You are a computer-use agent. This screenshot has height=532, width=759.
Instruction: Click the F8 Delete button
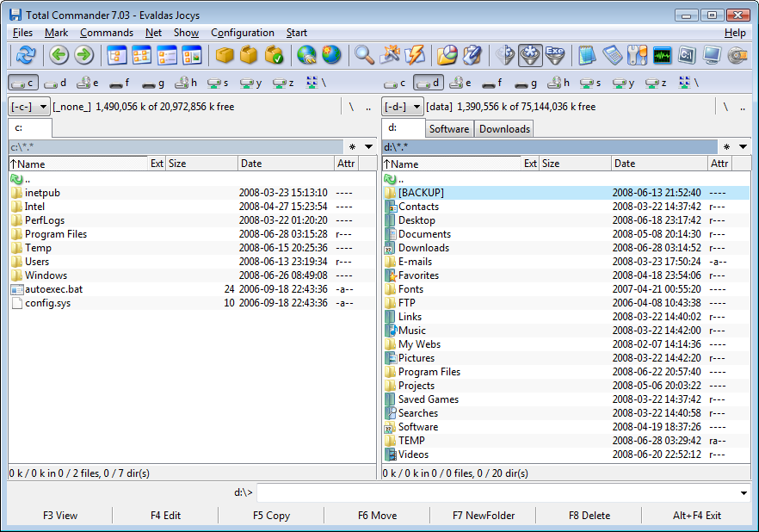click(589, 516)
